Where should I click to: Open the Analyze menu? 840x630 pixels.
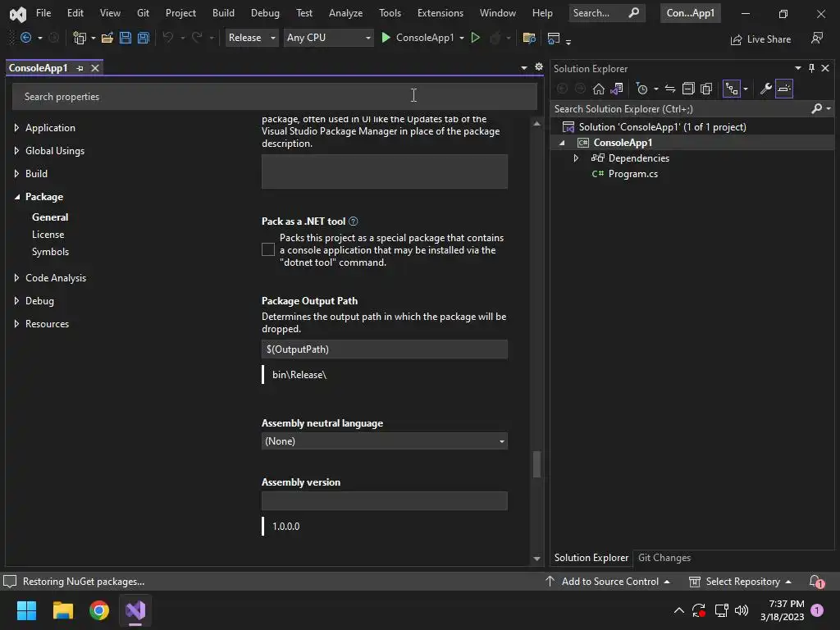[345, 13]
